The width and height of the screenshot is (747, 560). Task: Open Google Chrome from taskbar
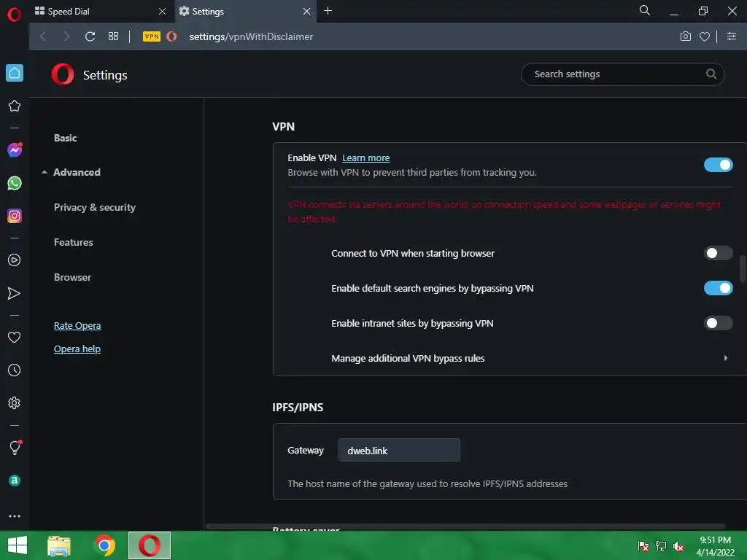[104, 545]
